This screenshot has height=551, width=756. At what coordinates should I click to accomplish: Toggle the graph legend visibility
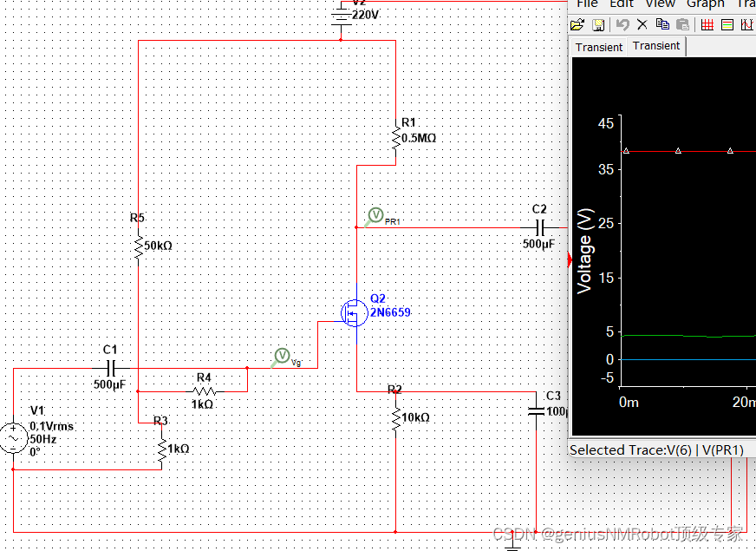(x=727, y=24)
